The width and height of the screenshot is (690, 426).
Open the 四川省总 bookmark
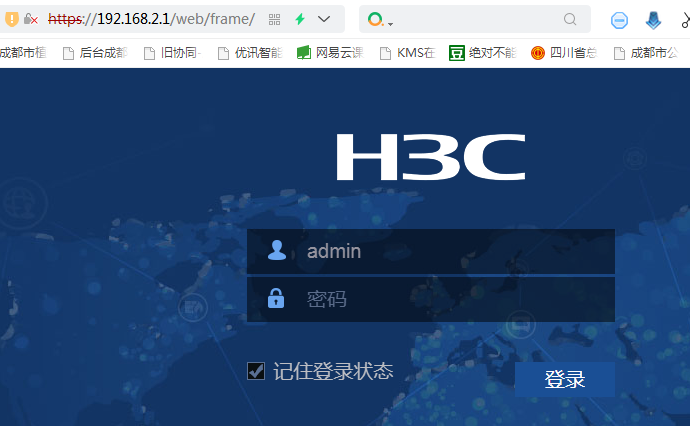564,53
